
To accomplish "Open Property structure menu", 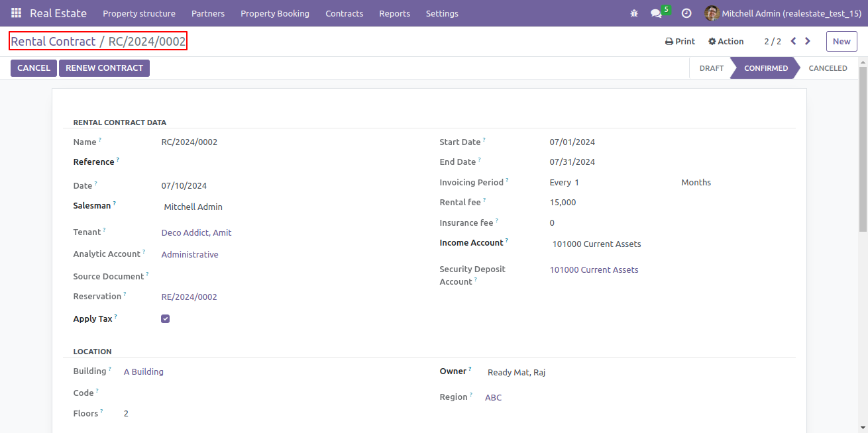I will pyautogui.click(x=139, y=13).
